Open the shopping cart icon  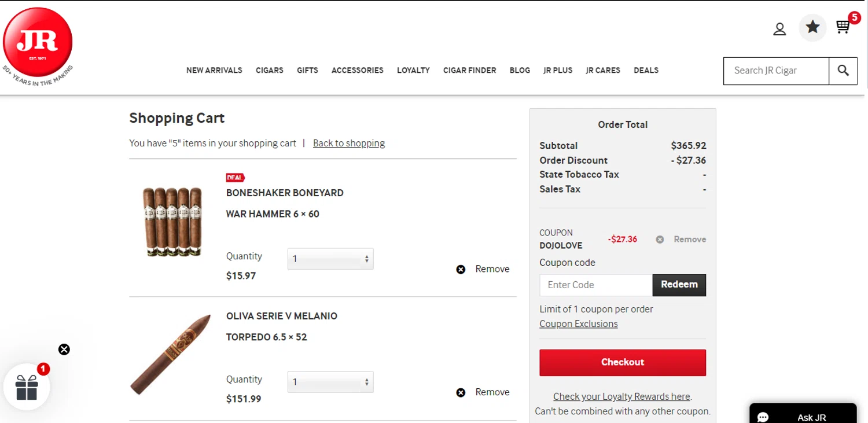click(x=843, y=27)
